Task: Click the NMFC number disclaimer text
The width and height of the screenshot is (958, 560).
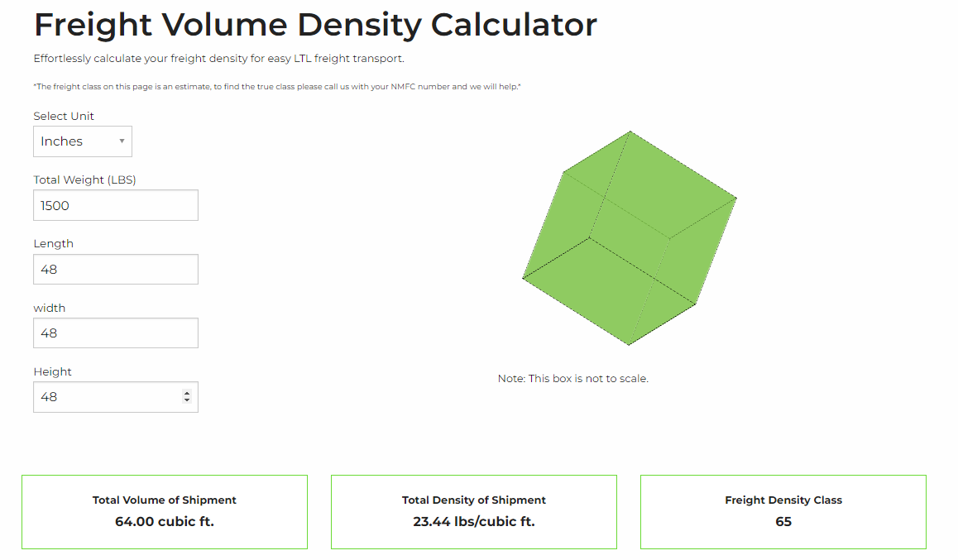Action: [277, 87]
